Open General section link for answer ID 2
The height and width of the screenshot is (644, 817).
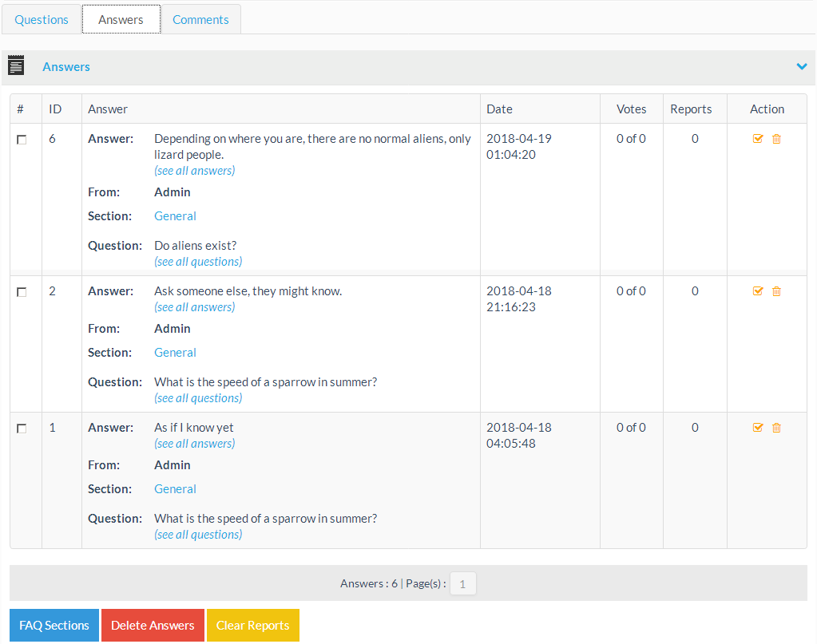pos(175,353)
